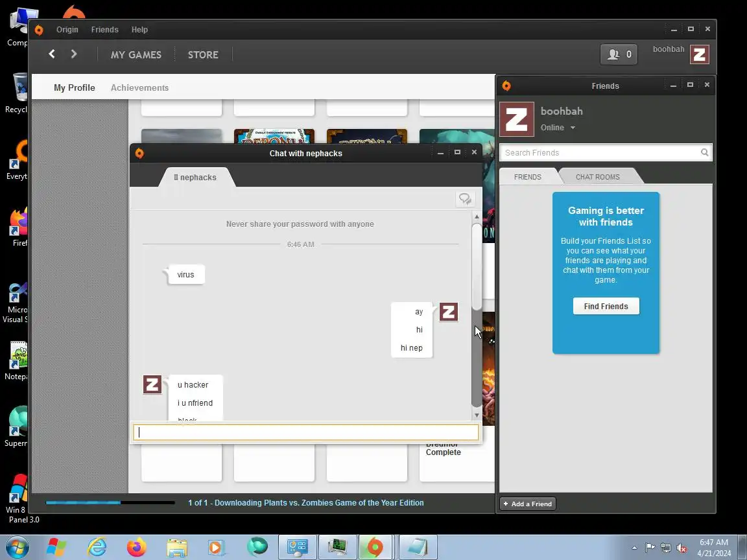747x560 pixels.
Task: Switch to MY GAMES
Action: [136, 54]
